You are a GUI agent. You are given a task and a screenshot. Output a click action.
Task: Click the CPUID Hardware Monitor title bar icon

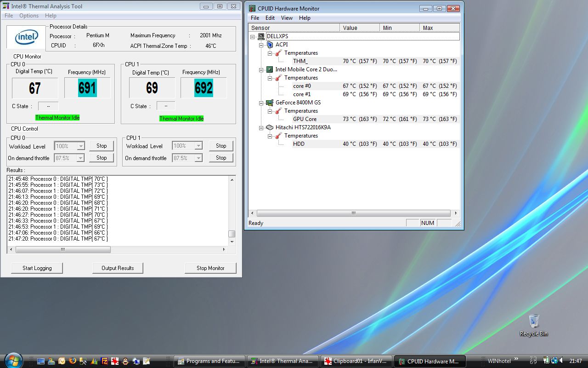(252, 8)
